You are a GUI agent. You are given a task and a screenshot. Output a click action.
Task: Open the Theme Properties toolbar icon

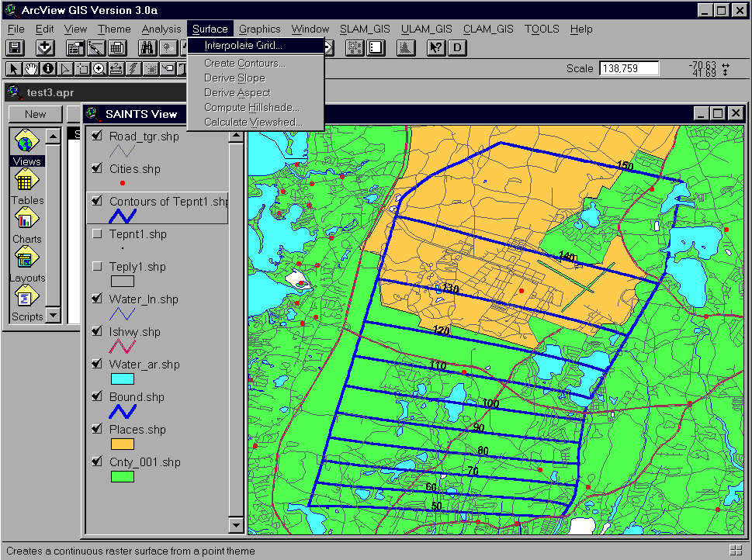[75, 47]
